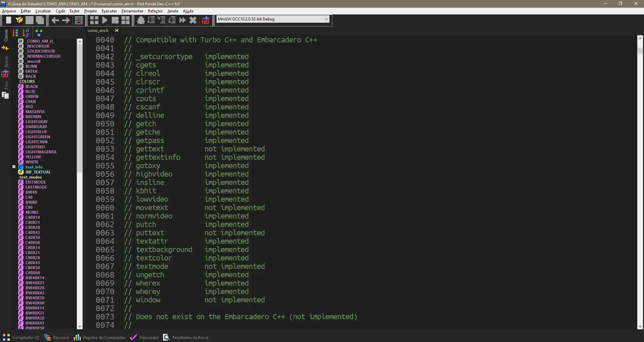This screenshot has height=342, width=644.
Task: Navigate forward with the right arrow icon
Action: pyautogui.click(x=66, y=20)
